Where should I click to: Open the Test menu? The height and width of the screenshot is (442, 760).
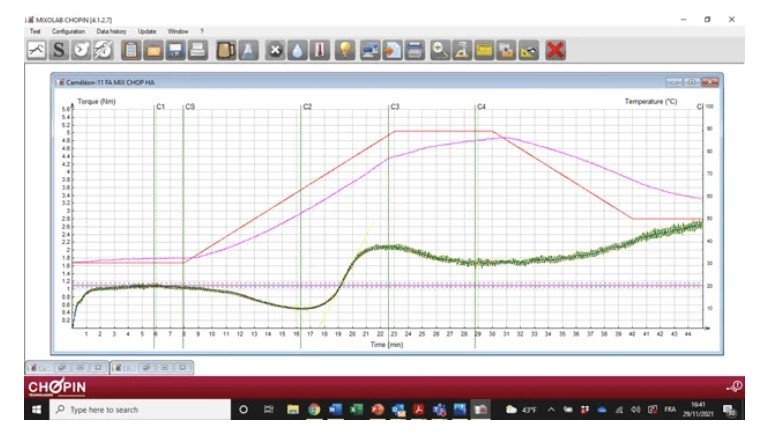pos(35,31)
